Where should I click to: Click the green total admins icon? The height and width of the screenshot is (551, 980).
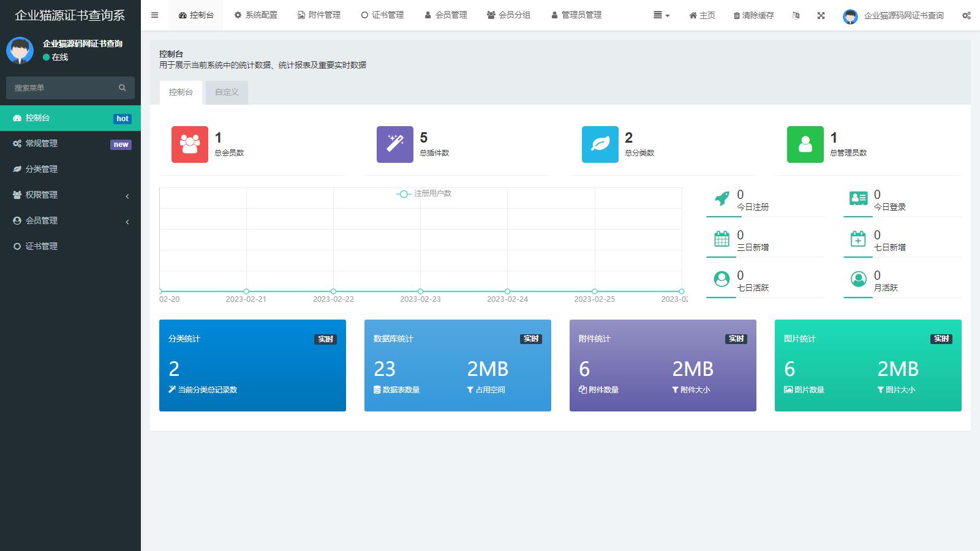click(805, 144)
